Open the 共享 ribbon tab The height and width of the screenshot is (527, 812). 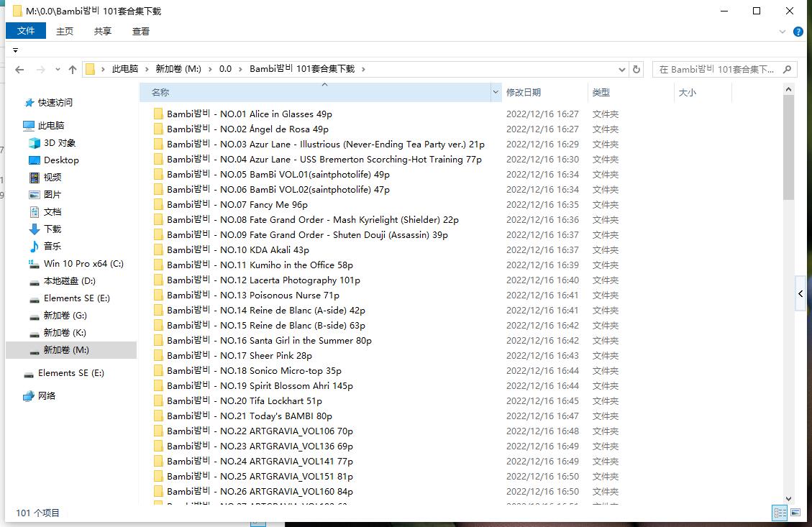point(103,31)
